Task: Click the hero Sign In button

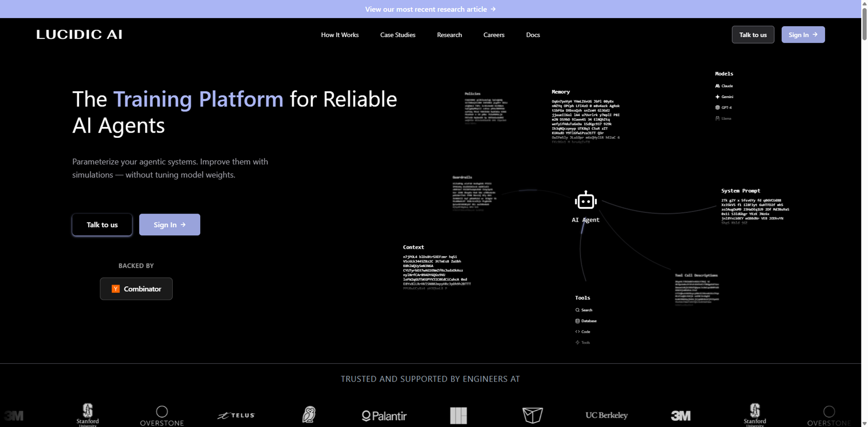Action: point(169,224)
